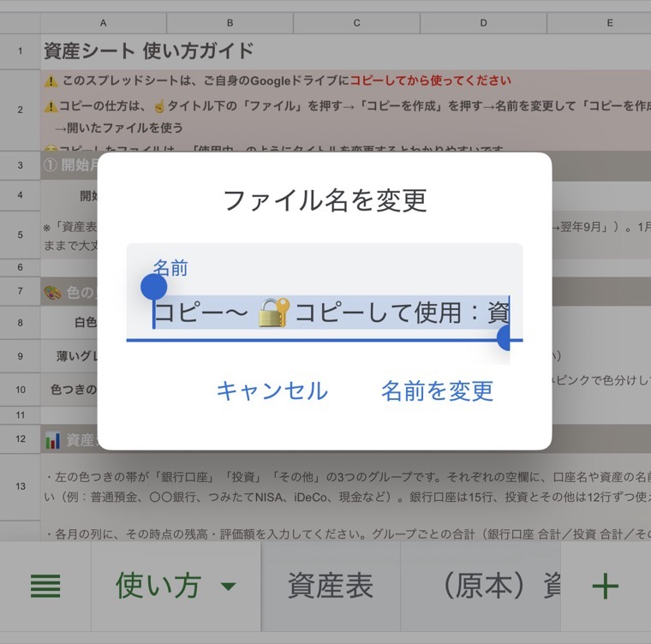Switch to the 資産表 sheet tab
651x644 pixels.
(x=331, y=586)
